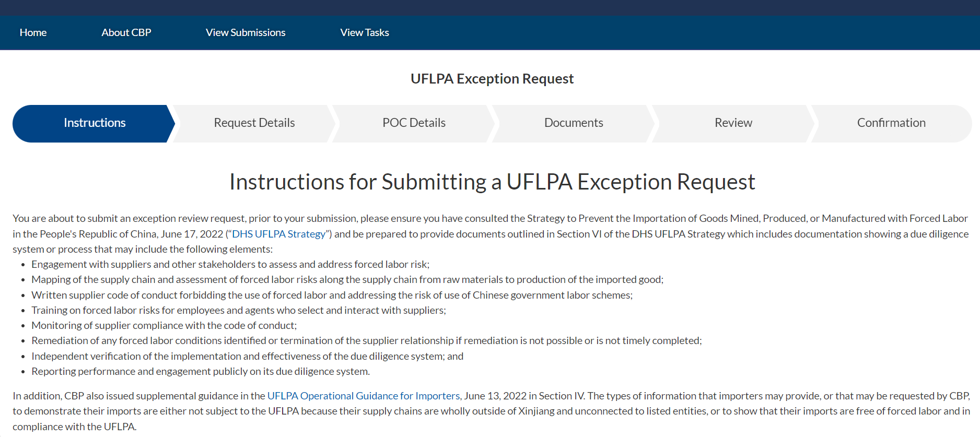Viewport: 980px width, 437px height.
Task: Follow the DHS UFLPA Strategy link
Action: coord(278,234)
